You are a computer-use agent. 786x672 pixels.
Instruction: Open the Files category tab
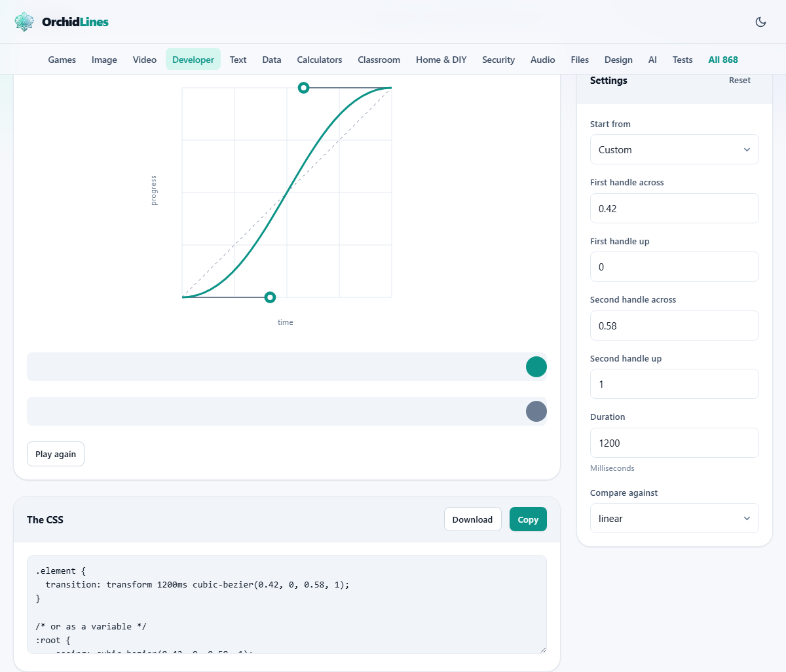pos(580,60)
